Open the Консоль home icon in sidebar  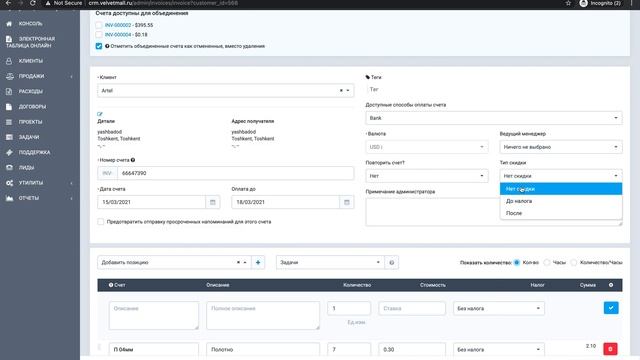pyautogui.click(x=9, y=24)
